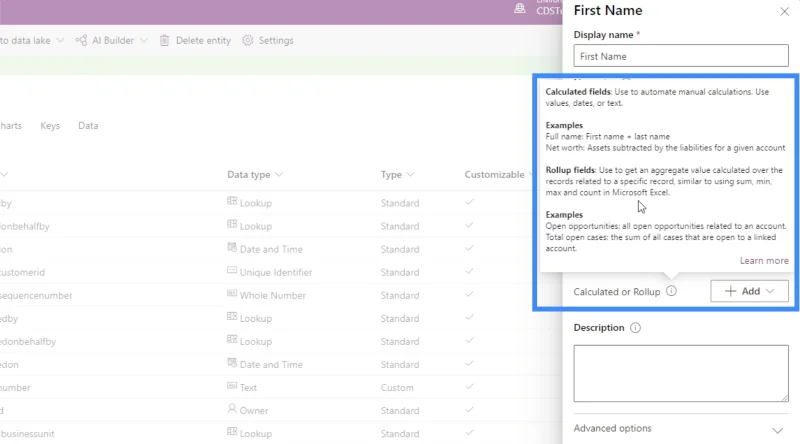Screen dimensions: 800x444
Task: Click environment icon in purple header
Action: 519,8
